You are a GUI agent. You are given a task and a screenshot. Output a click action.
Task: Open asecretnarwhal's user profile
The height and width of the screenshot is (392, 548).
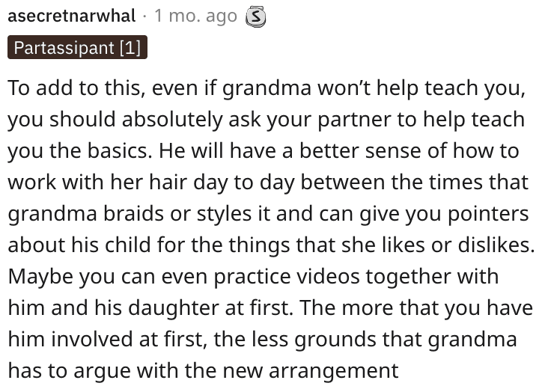(x=72, y=16)
